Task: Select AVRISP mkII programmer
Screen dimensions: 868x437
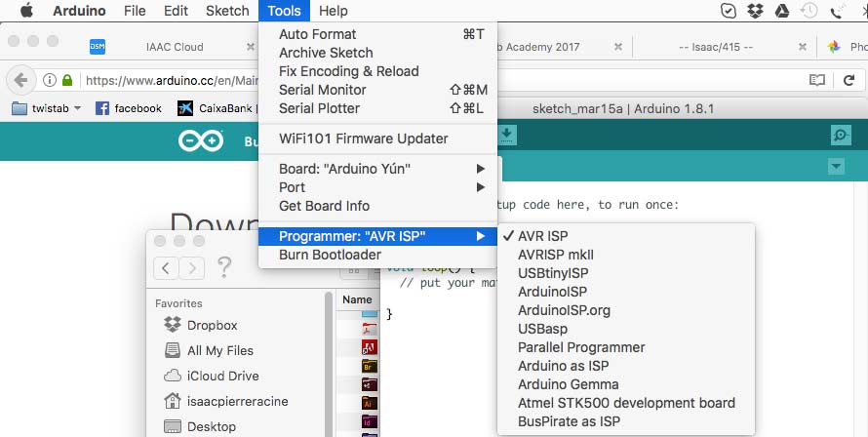Action: pos(626,255)
